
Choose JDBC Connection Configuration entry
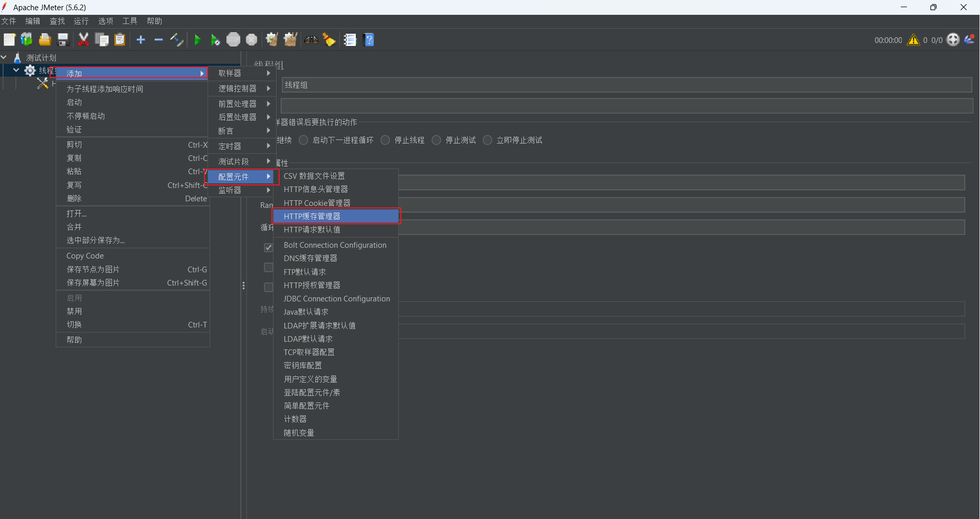(336, 298)
